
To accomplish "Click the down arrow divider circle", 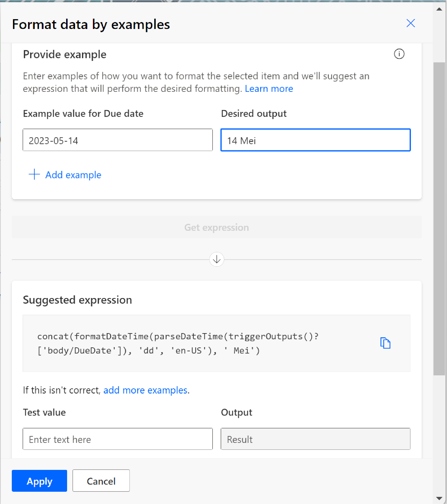I will point(216,259).
